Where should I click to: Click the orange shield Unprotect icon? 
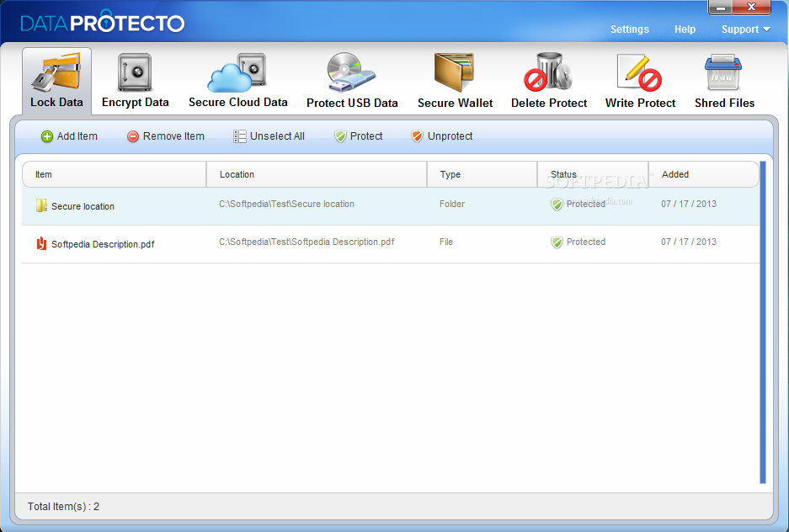coord(417,136)
